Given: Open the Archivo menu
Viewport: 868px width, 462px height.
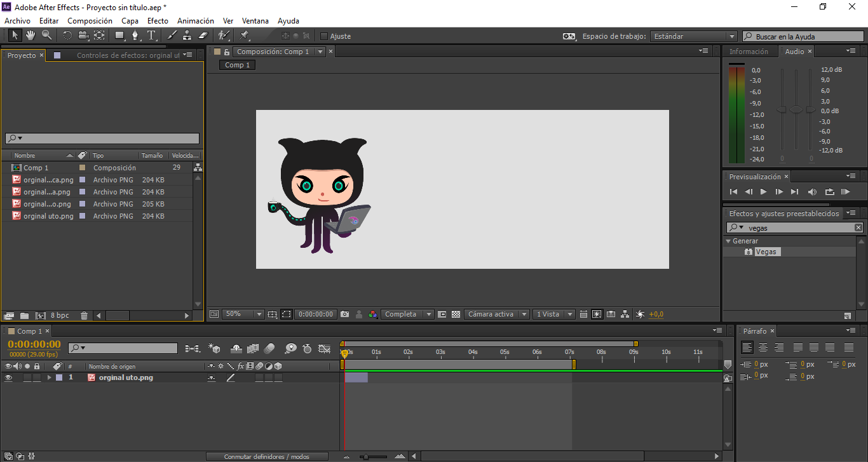Looking at the screenshot, I should 17,21.
